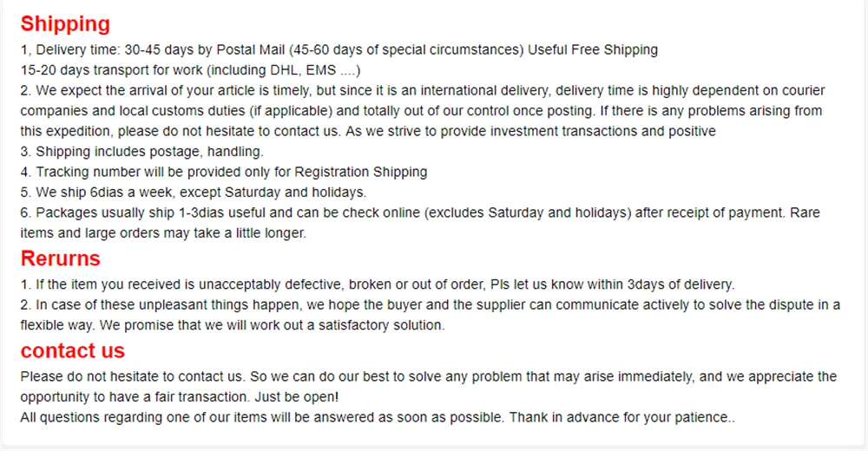The image size is (868, 451).
Task: Click the red Rerurns heading
Action: point(61,258)
